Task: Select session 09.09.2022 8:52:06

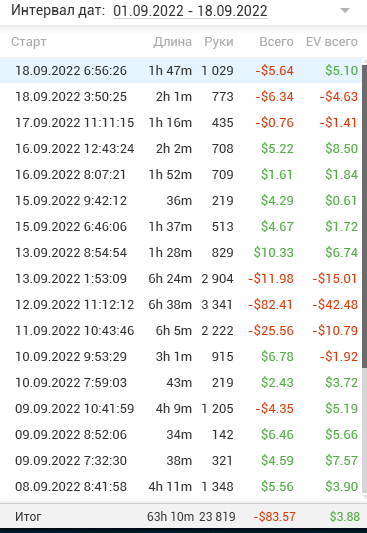Action: [181, 434]
